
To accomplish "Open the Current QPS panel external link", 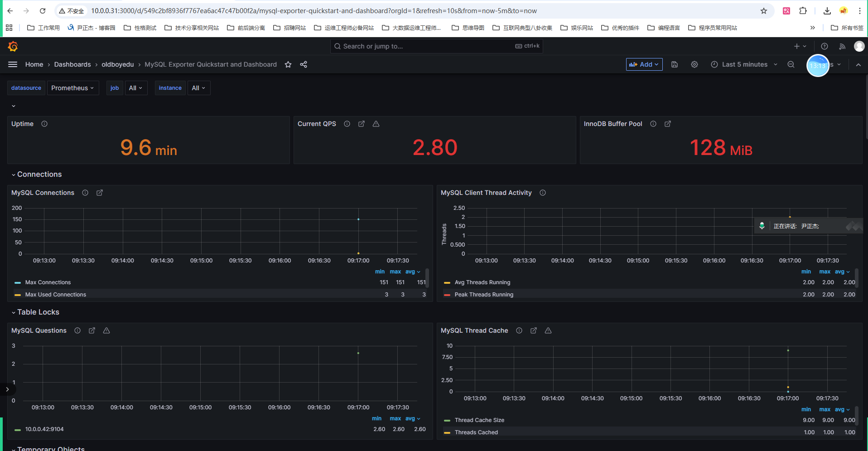I will pos(362,124).
